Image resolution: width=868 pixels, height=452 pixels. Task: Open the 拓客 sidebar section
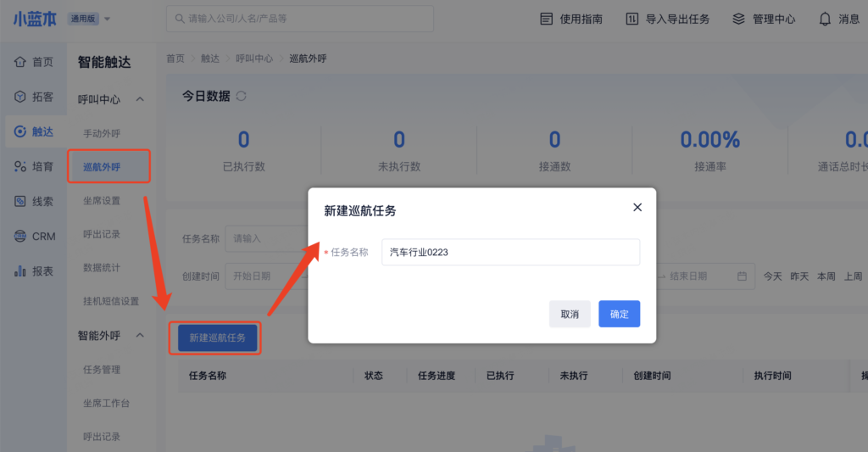click(20, 97)
